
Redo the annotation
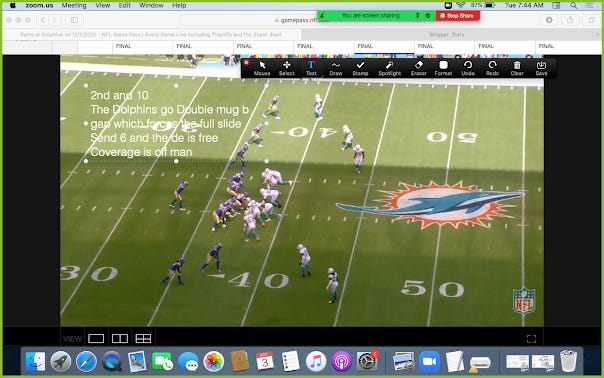pyautogui.click(x=492, y=68)
